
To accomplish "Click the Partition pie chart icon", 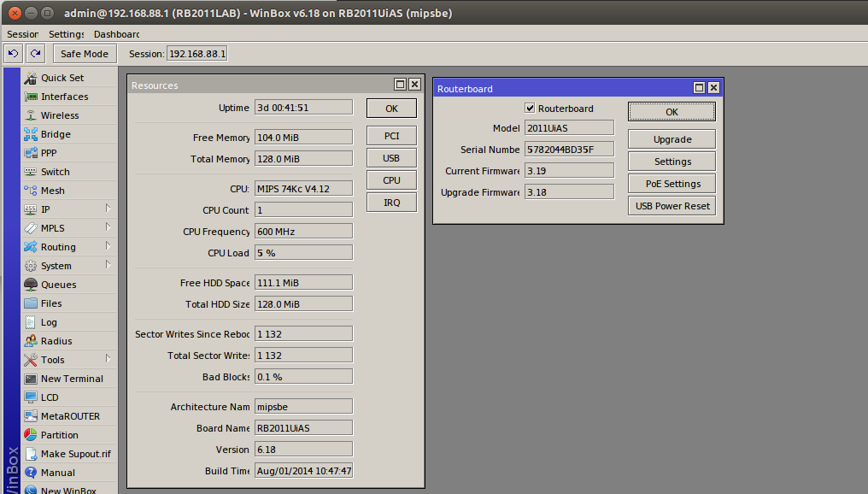I will pyautogui.click(x=31, y=435).
